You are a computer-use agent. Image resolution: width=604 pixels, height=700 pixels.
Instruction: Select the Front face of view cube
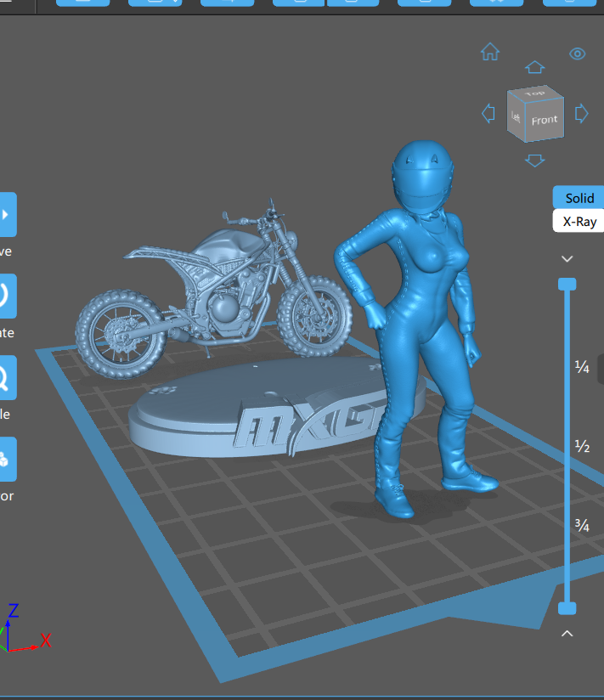545,120
